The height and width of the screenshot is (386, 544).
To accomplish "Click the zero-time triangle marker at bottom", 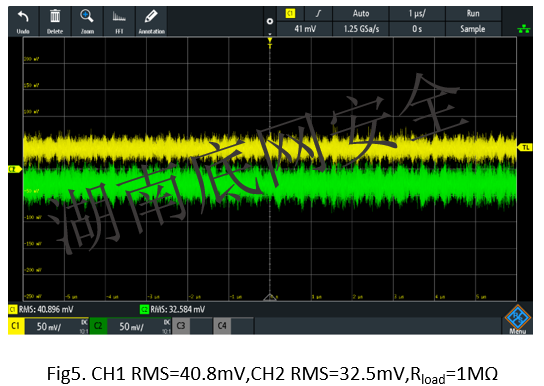I will [270, 297].
